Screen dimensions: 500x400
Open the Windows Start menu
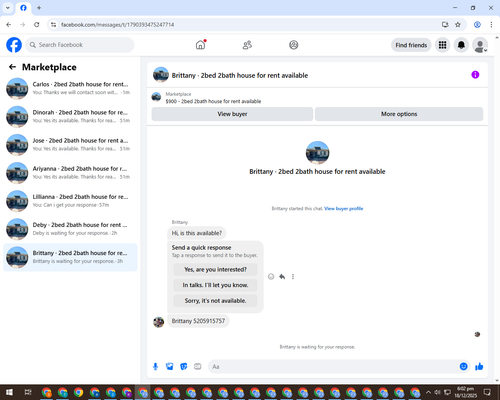click(9, 392)
